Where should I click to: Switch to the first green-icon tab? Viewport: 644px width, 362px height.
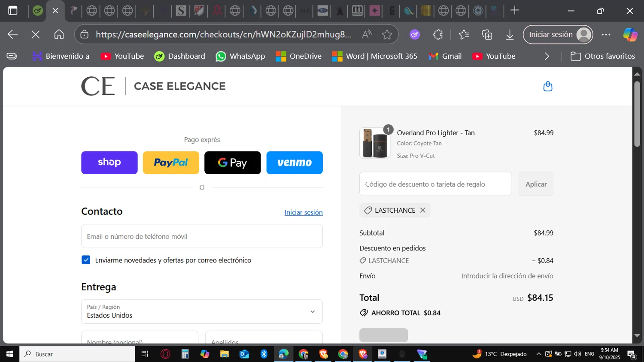(38, 11)
